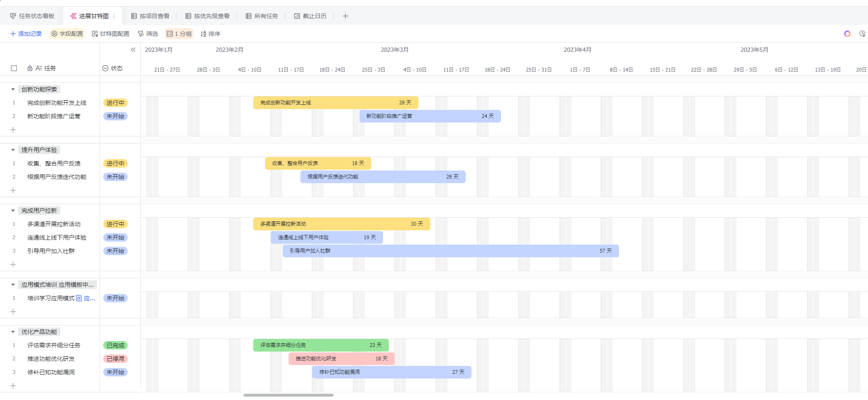Click the colorful AI assistant circle icon
This screenshot has height=400, width=868.
coord(847,34)
